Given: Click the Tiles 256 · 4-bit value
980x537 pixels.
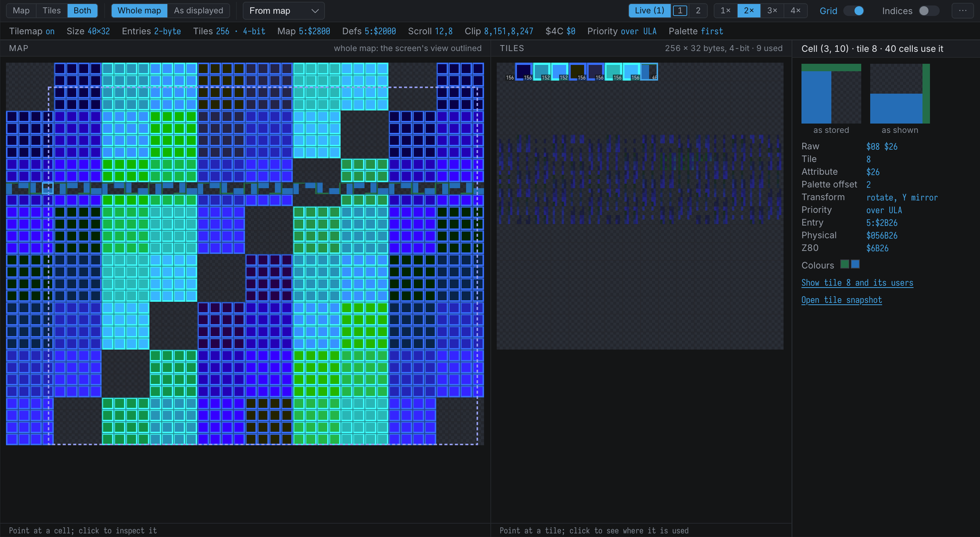Looking at the screenshot, I should 241,32.
